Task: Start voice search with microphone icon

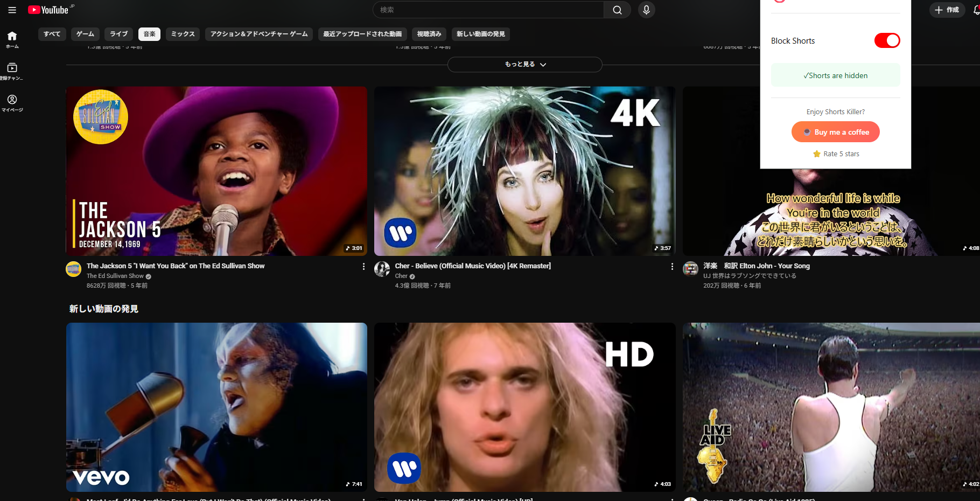Action: [646, 10]
